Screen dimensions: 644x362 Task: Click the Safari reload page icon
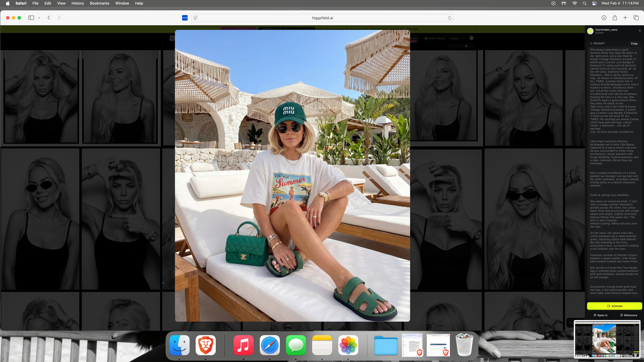[x=449, y=18]
